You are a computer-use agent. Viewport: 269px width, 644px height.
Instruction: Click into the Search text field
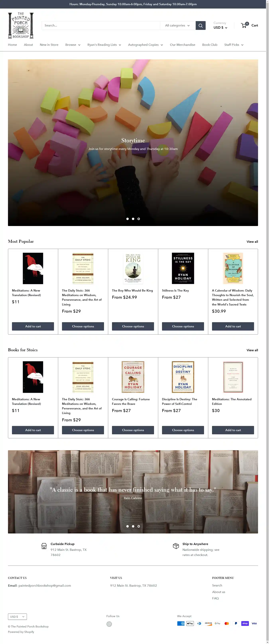point(101,25)
